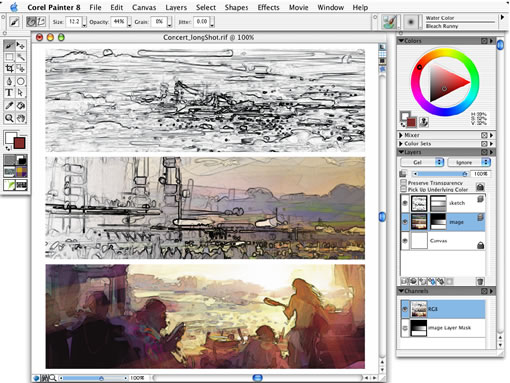Select the Magnifier tool
Screen dimensions: 510x383
click(x=9, y=118)
